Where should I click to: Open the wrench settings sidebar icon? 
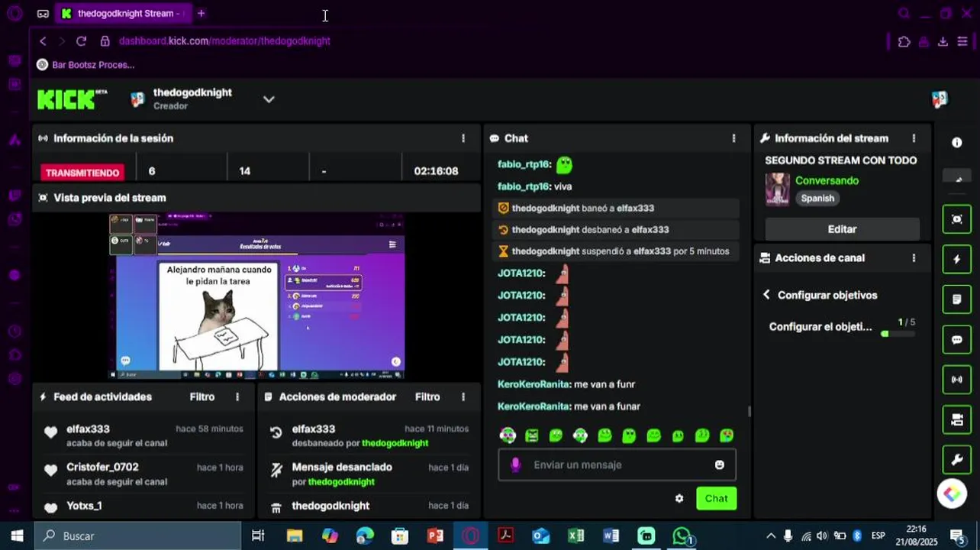(956, 460)
